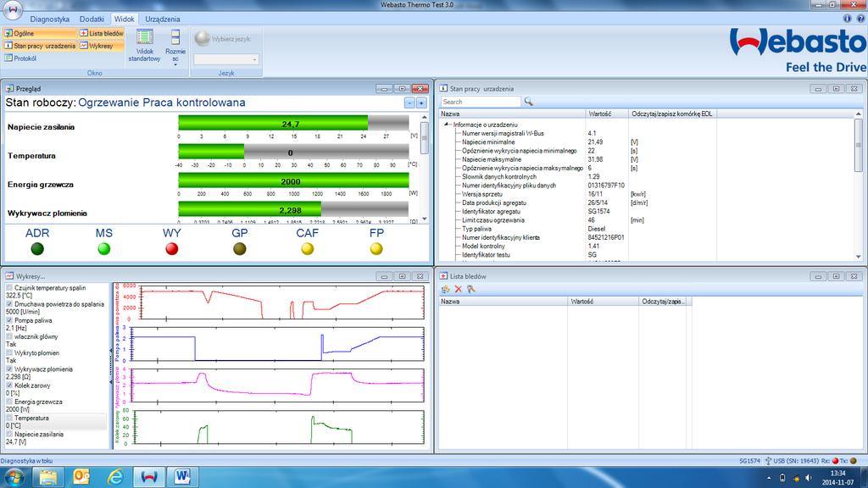Open File Explorer from the taskbar
The width and height of the screenshot is (868, 488).
pos(48,477)
